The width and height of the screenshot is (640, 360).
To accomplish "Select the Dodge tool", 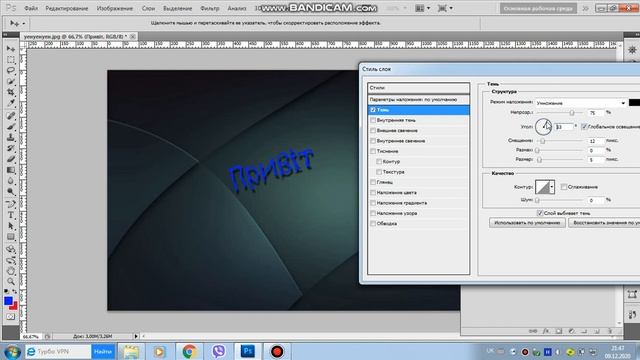I will [x=11, y=192].
